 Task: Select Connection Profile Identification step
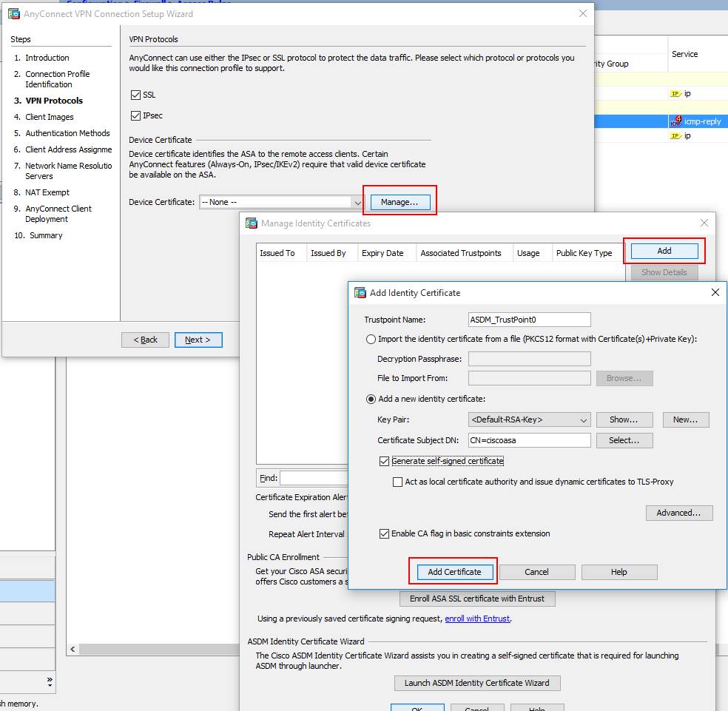[58, 79]
